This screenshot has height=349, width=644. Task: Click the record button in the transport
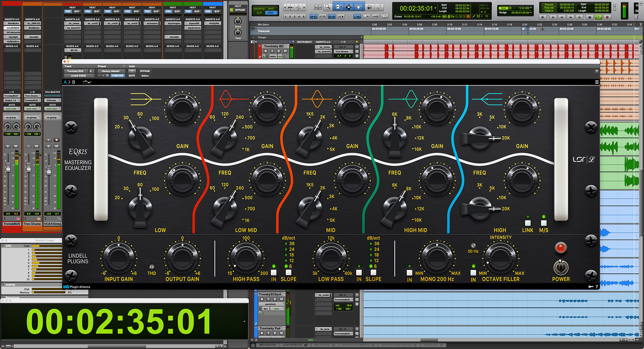[607, 17]
